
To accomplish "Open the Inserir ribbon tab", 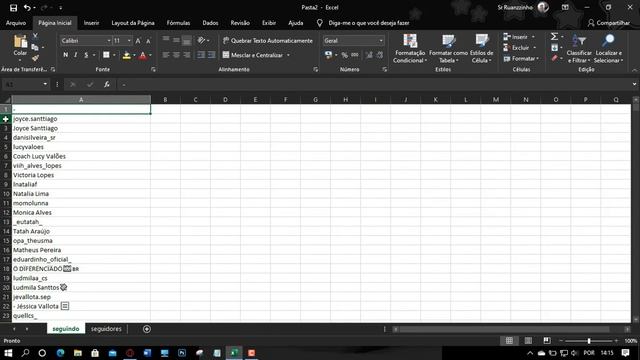I will pos(91,23).
